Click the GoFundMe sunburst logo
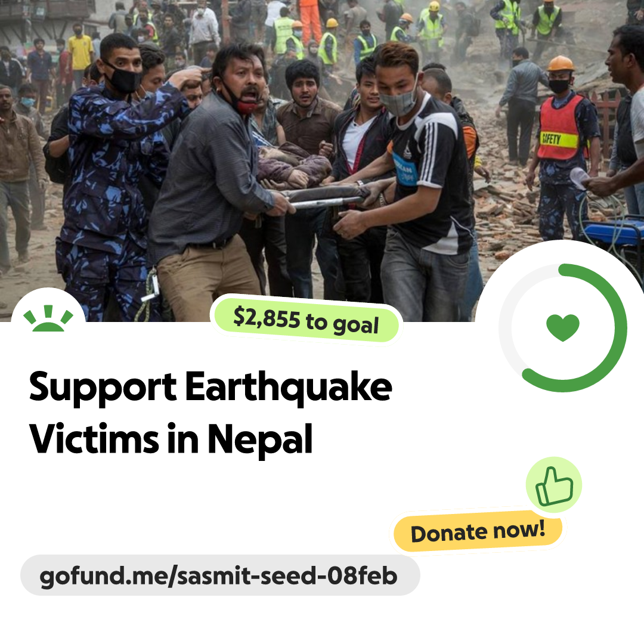This screenshot has height=644, width=644. tap(48, 318)
